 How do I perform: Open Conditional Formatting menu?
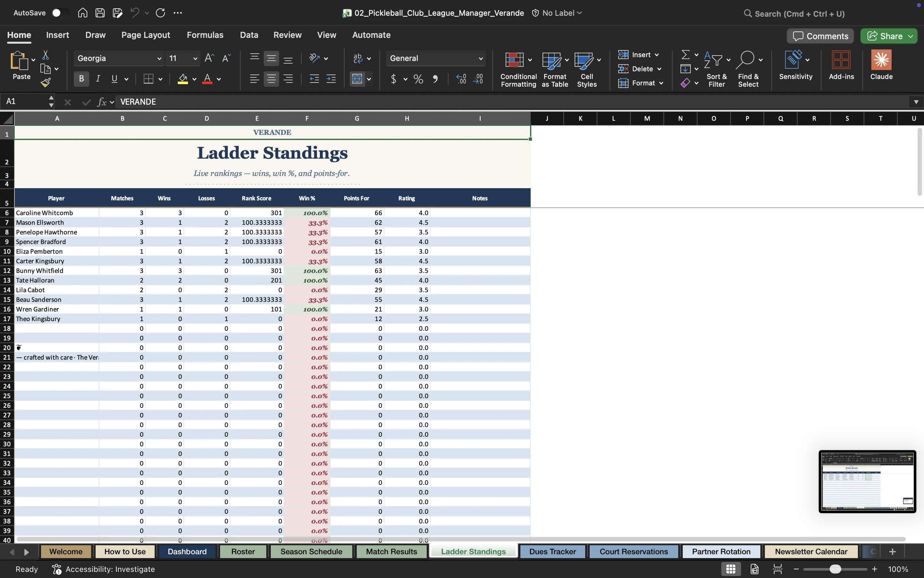click(518, 70)
